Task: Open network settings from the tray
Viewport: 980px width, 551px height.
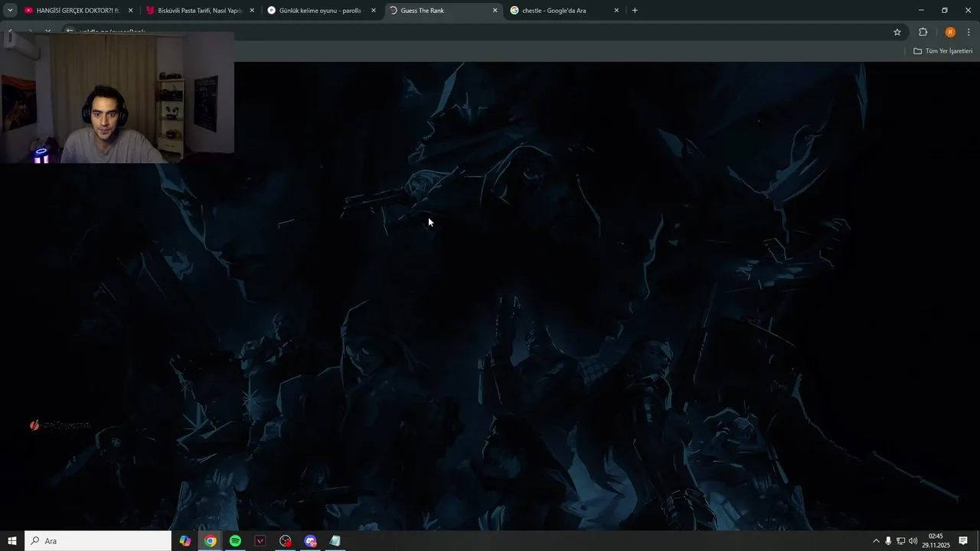Action: tap(900, 541)
